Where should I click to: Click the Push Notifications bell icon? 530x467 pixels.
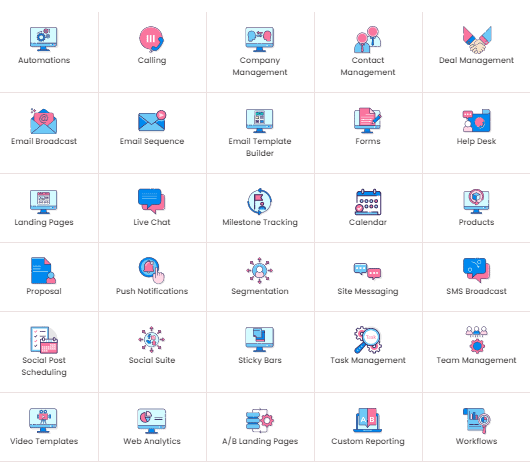pyautogui.click(x=151, y=270)
